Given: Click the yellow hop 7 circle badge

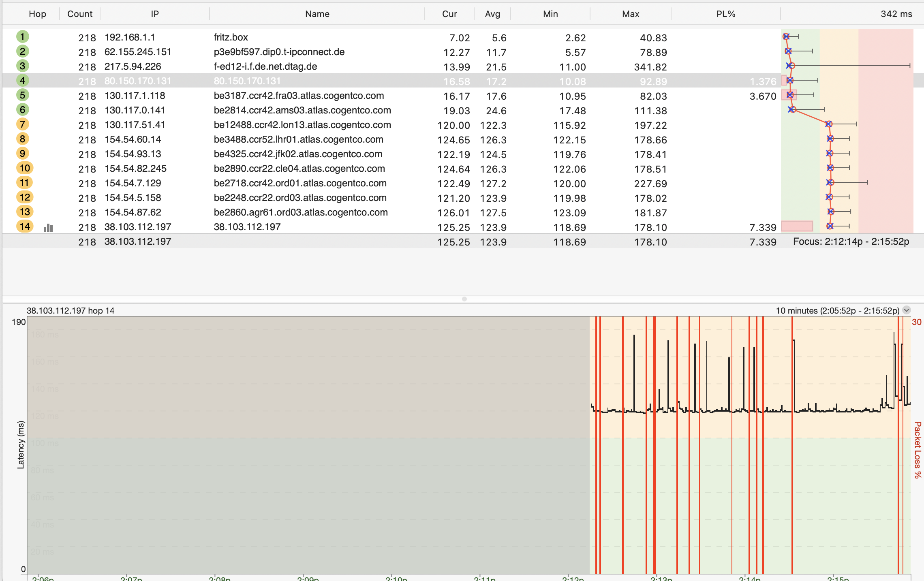Looking at the screenshot, I should (23, 124).
